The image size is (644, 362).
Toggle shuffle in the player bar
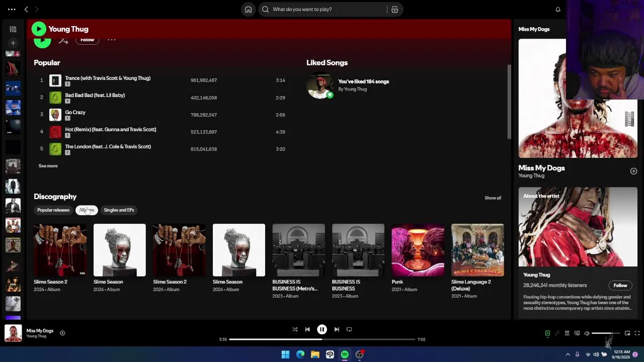[295, 329]
